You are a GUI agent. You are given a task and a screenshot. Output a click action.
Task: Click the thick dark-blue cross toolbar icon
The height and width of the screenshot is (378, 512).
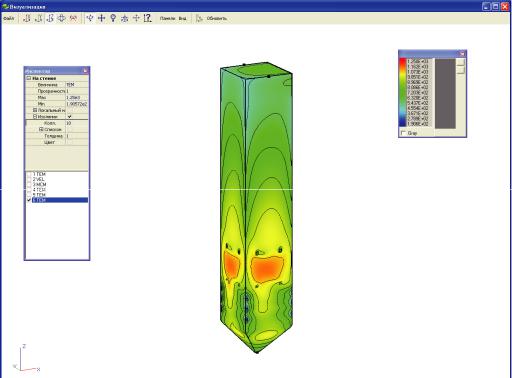[x=101, y=18]
